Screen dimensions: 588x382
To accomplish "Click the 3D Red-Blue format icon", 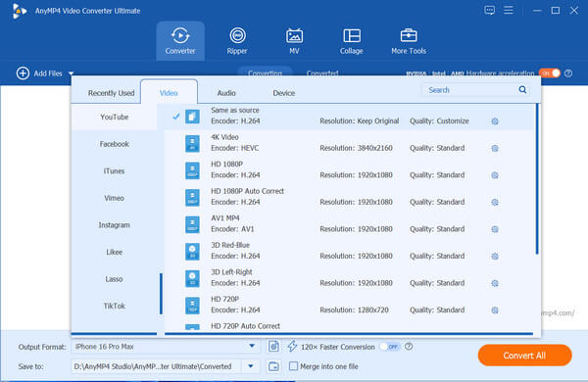I will [192, 251].
